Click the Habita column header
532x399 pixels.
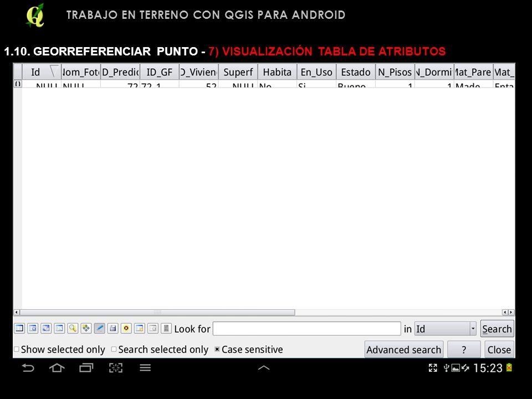[277, 72]
